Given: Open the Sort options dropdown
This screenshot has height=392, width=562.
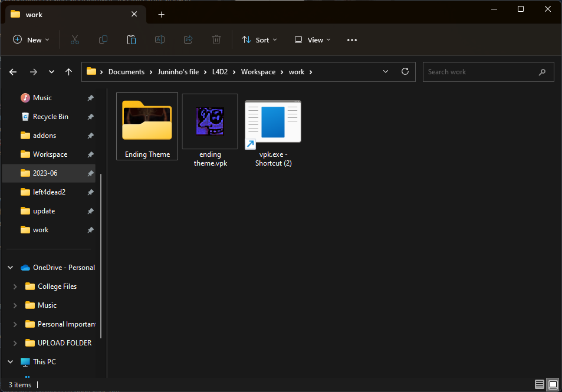Looking at the screenshot, I should [259, 39].
